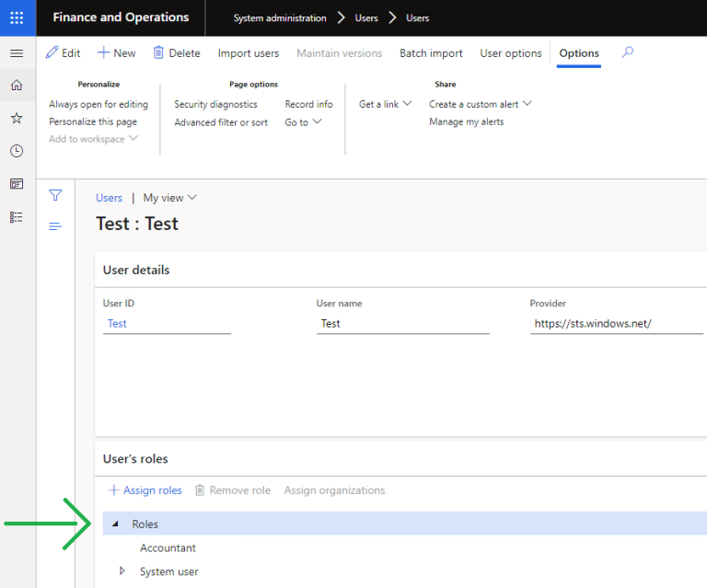Expand the System user node triangle
Screen dimensions: 707x588
122,571
